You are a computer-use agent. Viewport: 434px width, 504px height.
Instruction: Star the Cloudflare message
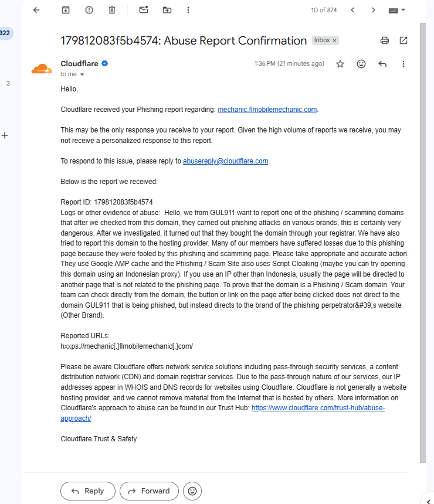pos(340,64)
